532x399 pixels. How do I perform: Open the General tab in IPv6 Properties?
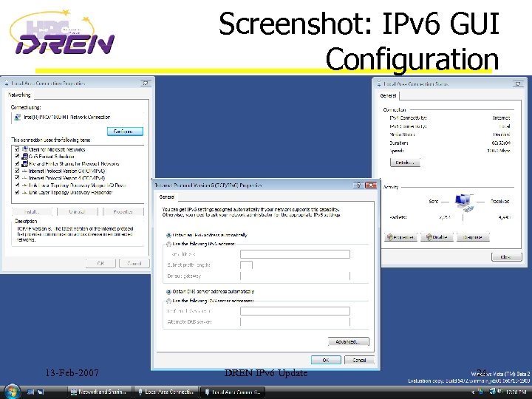coord(166,197)
